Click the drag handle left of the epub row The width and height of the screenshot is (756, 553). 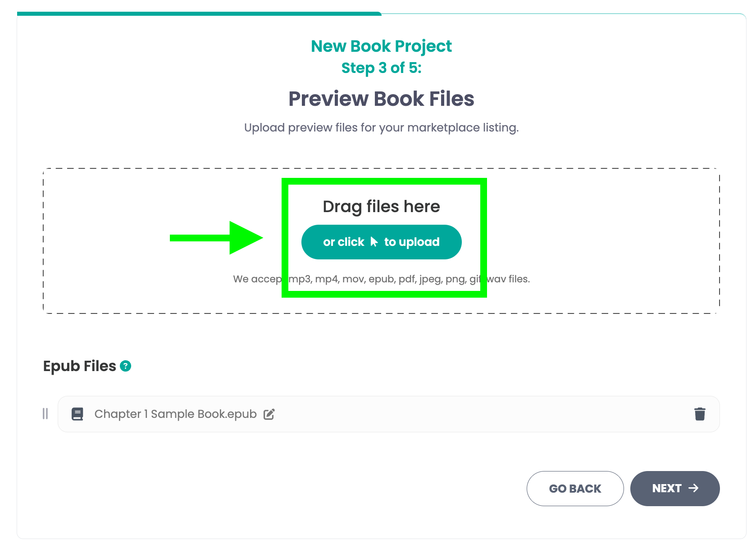[x=45, y=414]
